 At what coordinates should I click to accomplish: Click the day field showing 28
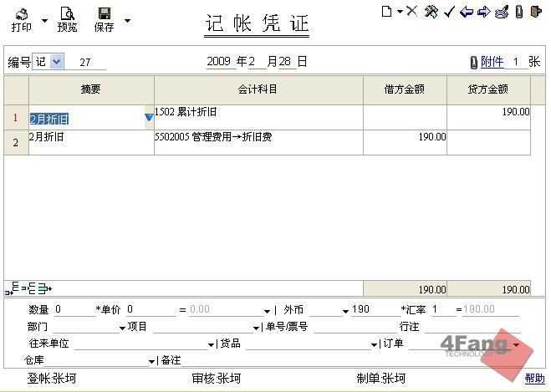click(x=286, y=62)
